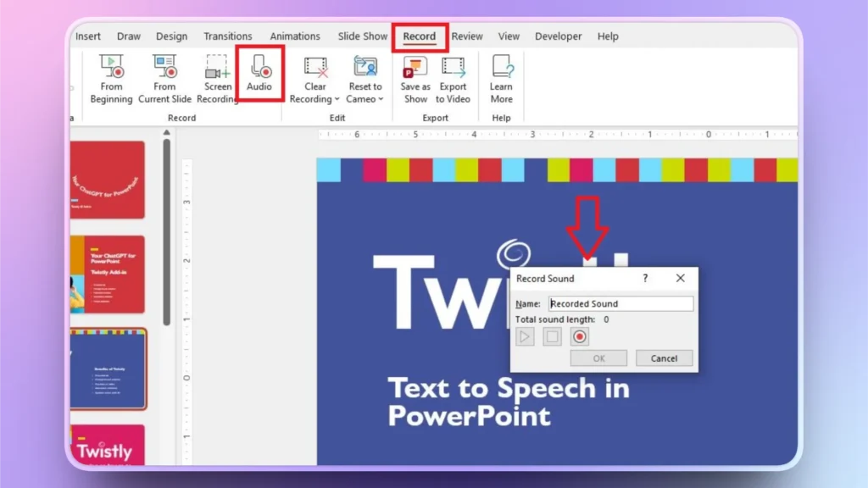Start recording From Current Slide
The width and height of the screenshot is (868, 488).
point(164,75)
